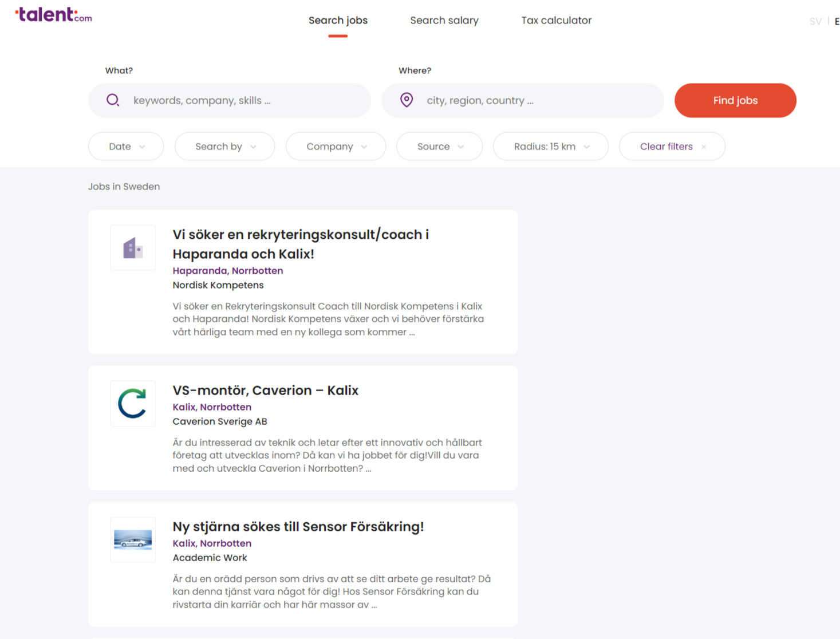Click the Find jobs button
The image size is (840, 639).
(x=735, y=100)
